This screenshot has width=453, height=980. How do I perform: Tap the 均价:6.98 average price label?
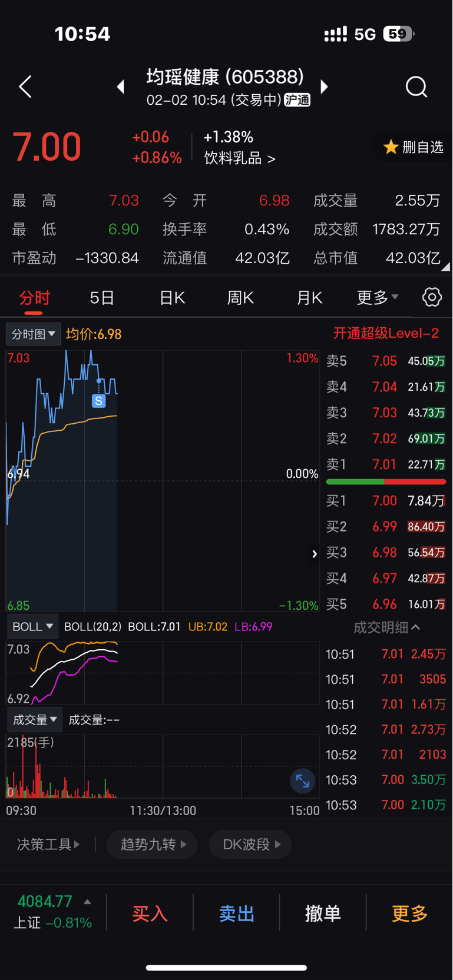pyautogui.click(x=94, y=334)
